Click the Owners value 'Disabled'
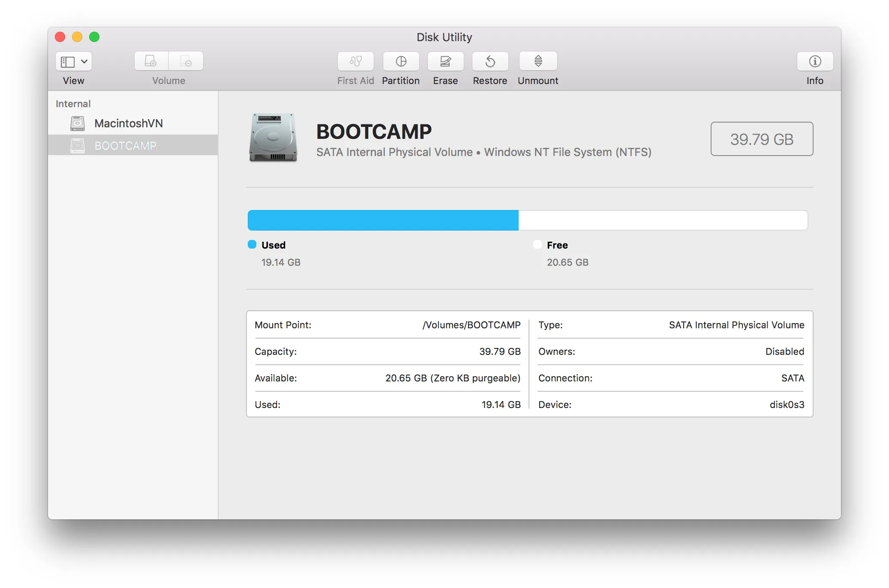 (x=785, y=351)
